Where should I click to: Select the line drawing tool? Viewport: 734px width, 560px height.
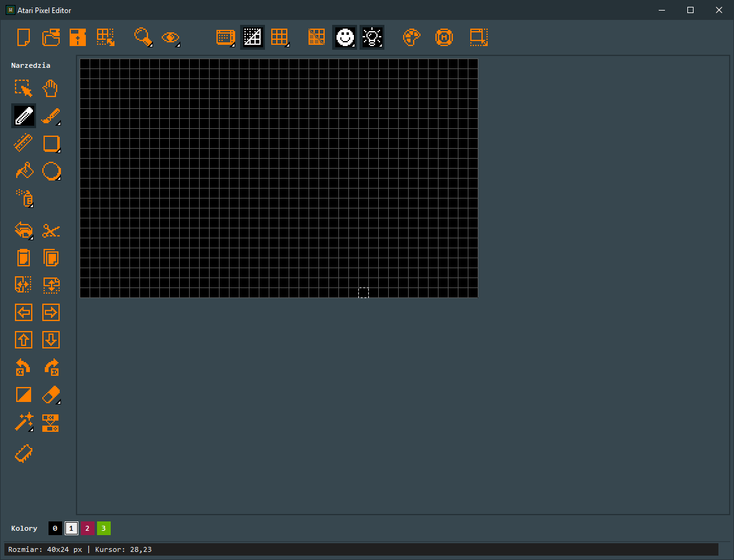[x=24, y=143]
